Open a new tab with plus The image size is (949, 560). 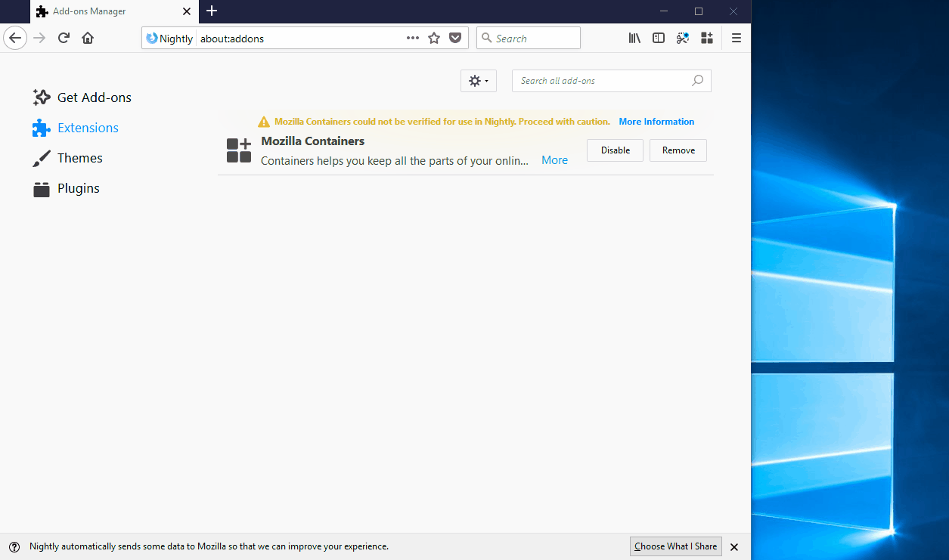pyautogui.click(x=212, y=11)
